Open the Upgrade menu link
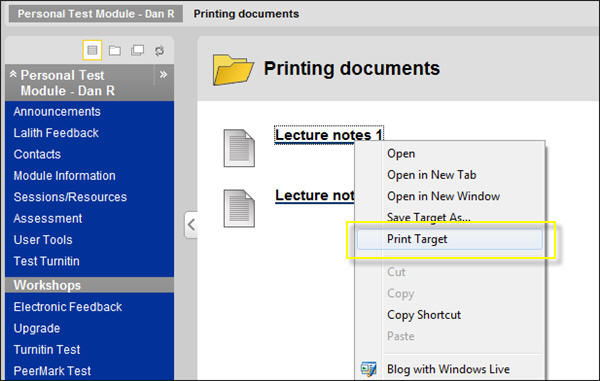The width and height of the screenshot is (600, 381). point(37,329)
